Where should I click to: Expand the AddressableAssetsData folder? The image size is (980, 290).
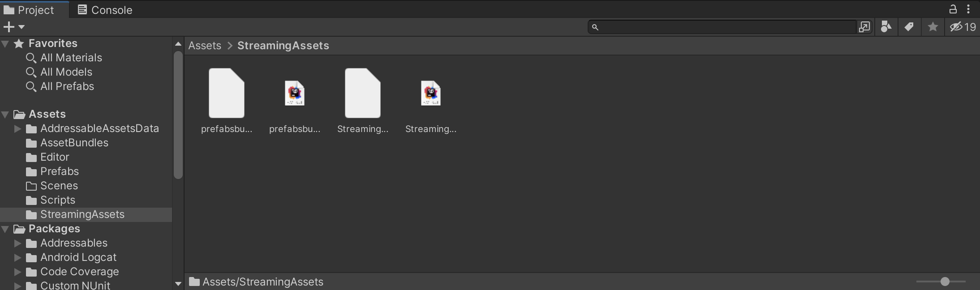[x=17, y=129]
